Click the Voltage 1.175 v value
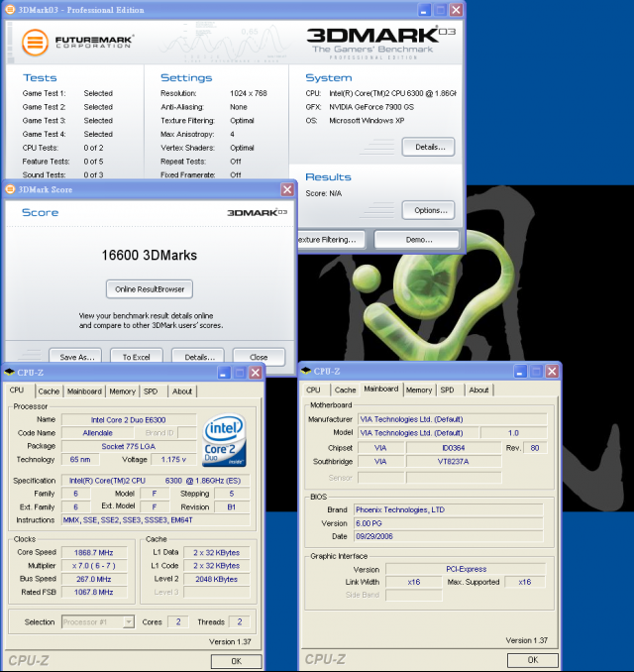Screen dimensions: 634x672 coord(173,460)
